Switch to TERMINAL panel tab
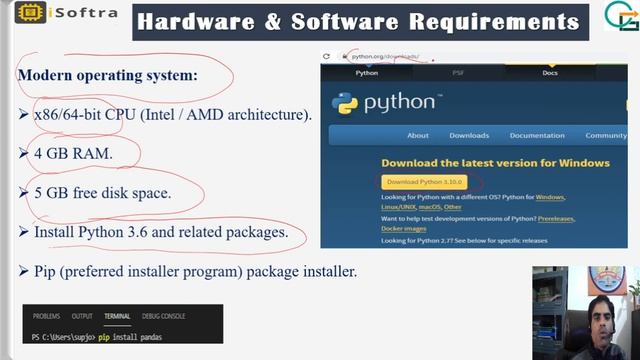The height and width of the screenshot is (360, 640). tap(117, 316)
